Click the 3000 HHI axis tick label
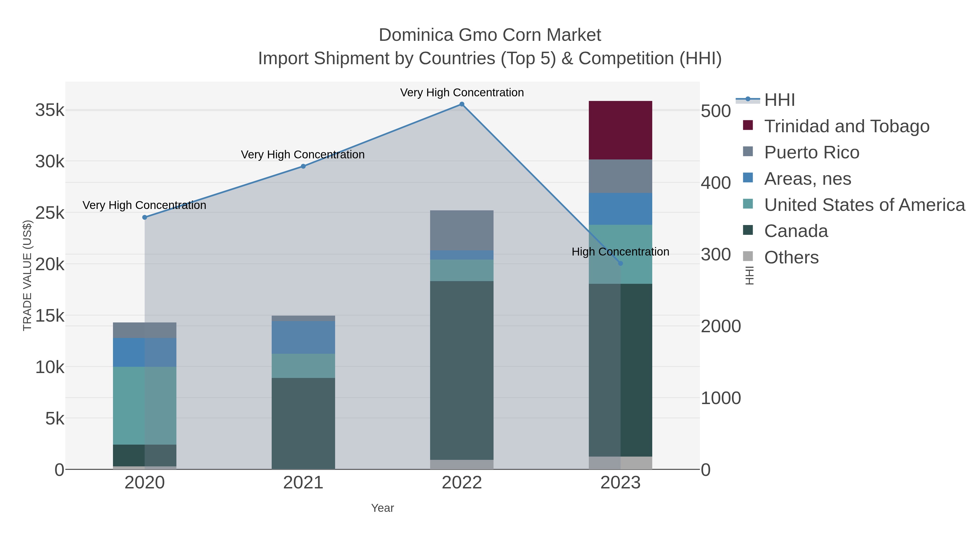Image resolution: width=980 pixels, height=551 pixels. click(x=716, y=254)
